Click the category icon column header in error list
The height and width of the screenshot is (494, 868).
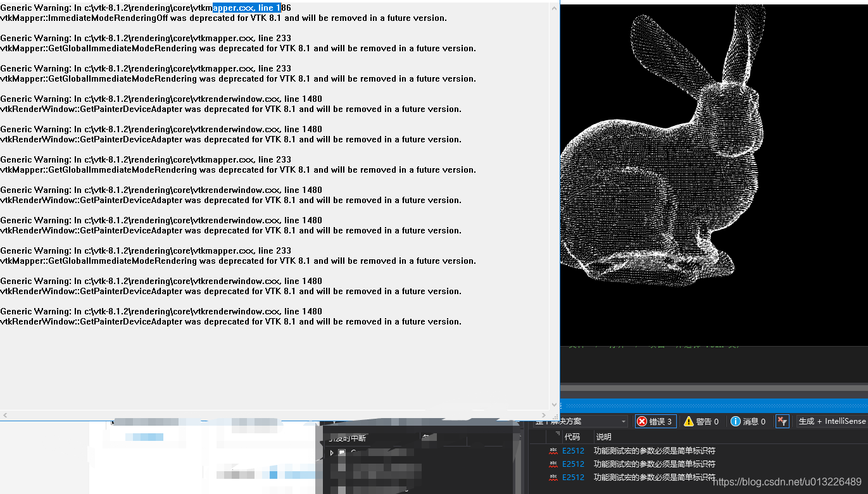coord(553,436)
